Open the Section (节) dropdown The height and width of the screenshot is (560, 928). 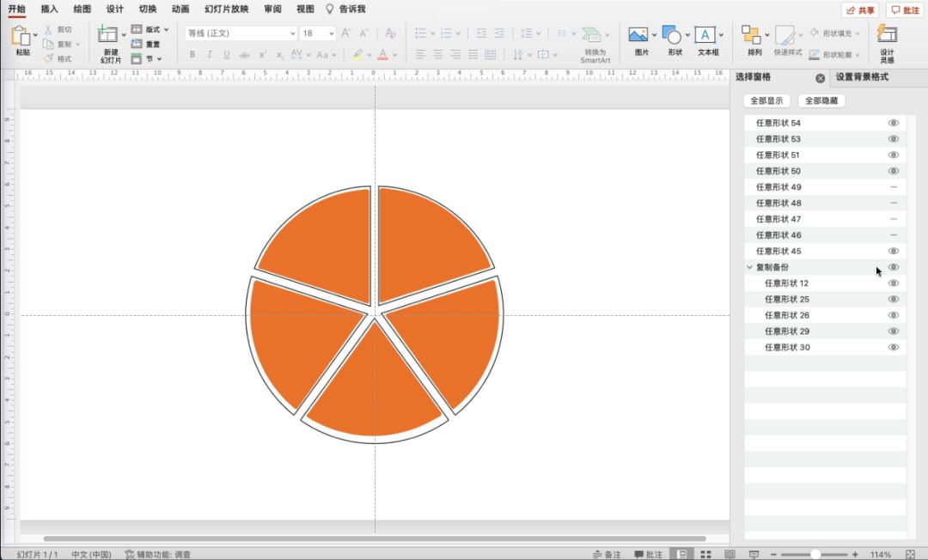(159, 58)
